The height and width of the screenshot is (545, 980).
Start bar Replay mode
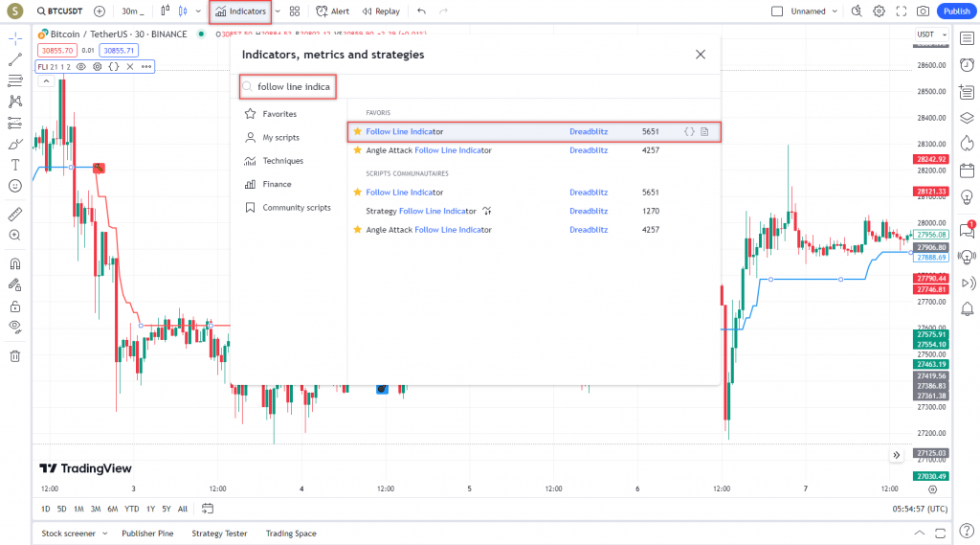(x=381, y=11)
